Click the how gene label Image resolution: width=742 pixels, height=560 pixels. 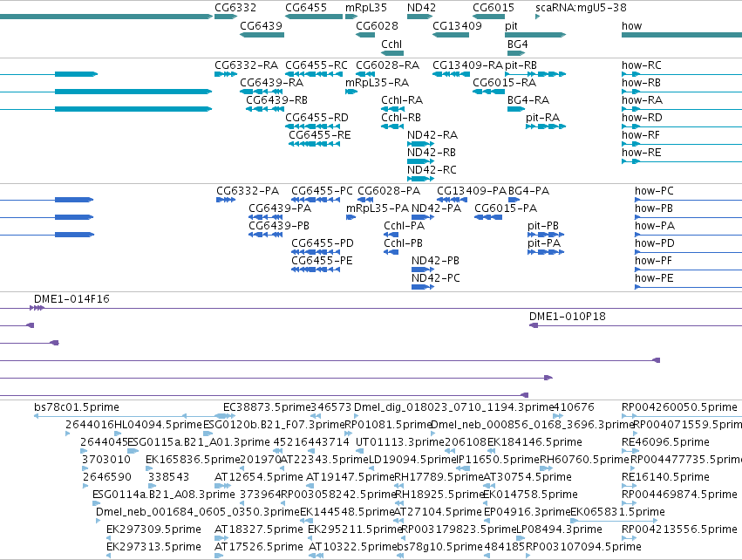point(631,26)
